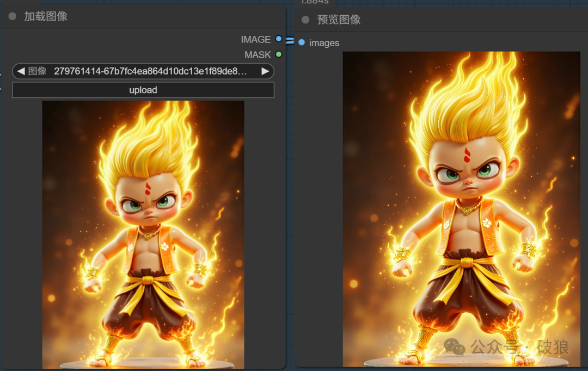
Task: Click the preview image in 预览图像 node
Action: coord(461,209)
